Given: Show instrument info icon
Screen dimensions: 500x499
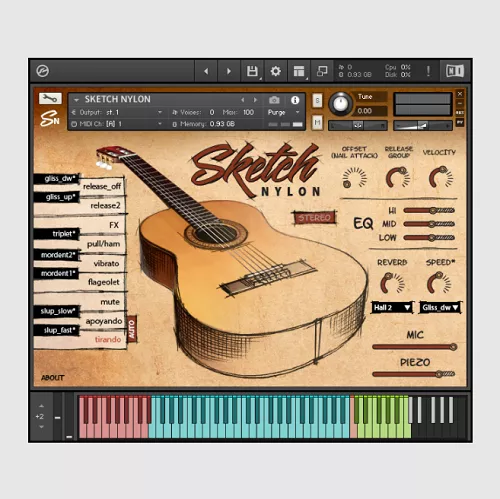Looking at the screenshot, I should 295,100.
